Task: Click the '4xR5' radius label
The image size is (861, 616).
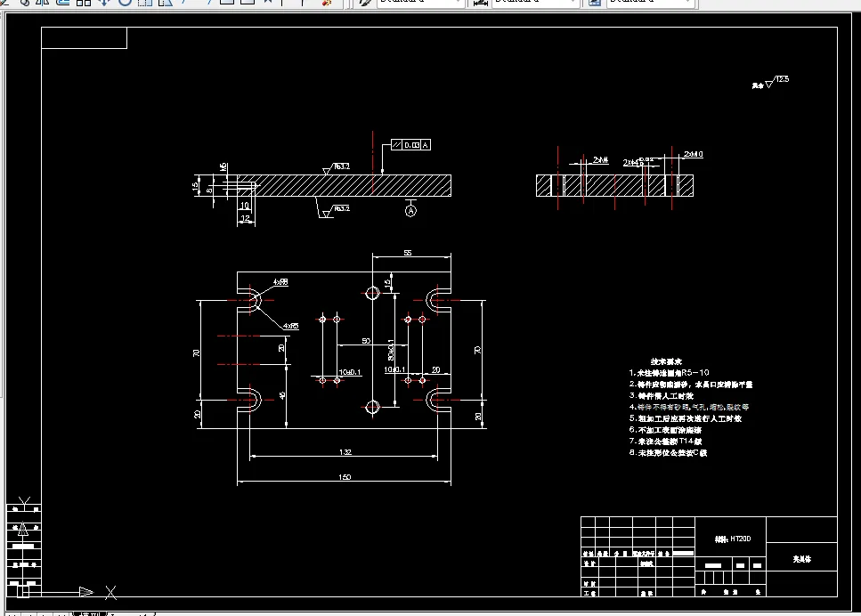Action: click(291, 326)
